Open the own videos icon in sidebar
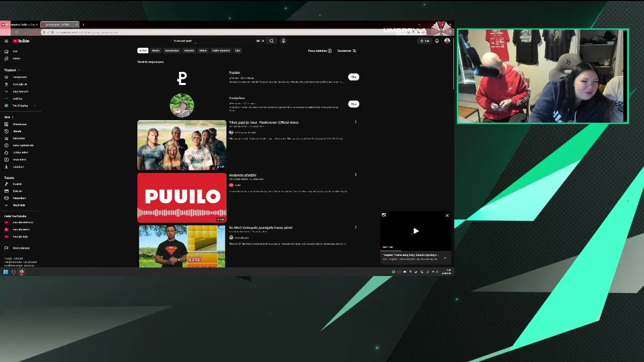Viewport: 644px width, 362px height. 6,159
